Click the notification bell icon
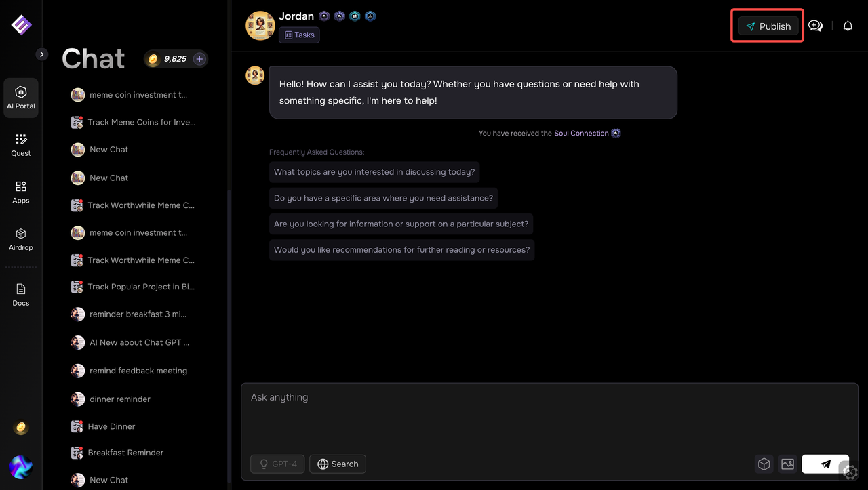 tap(848, 26)
